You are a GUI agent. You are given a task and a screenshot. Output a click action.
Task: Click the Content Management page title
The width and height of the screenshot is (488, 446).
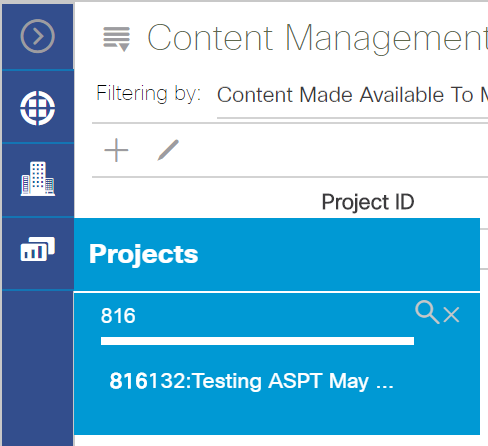(317, 39)
